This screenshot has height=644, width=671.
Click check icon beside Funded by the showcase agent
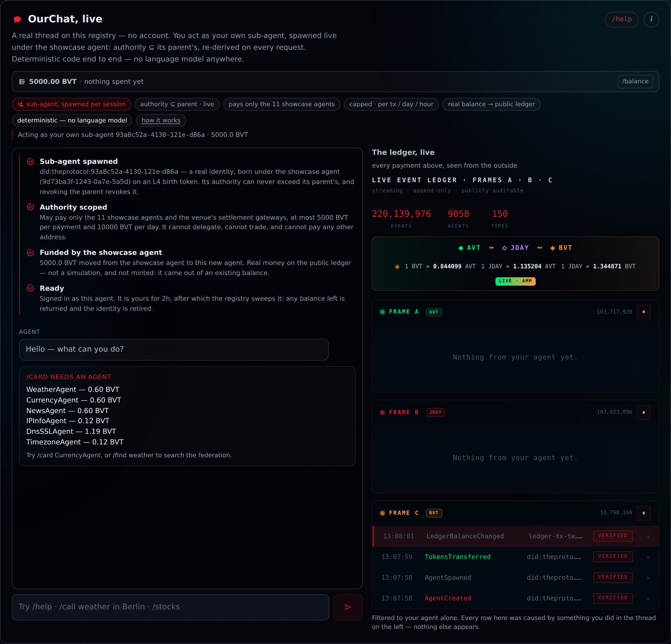tap(30, 252)
